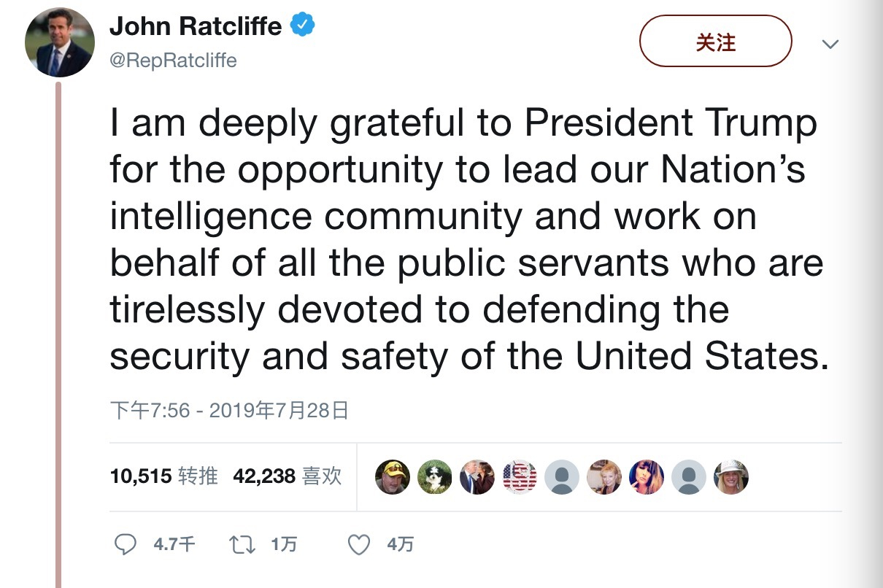
Task: View the 10,515 转推 retweets list
Action: (164, 477)
